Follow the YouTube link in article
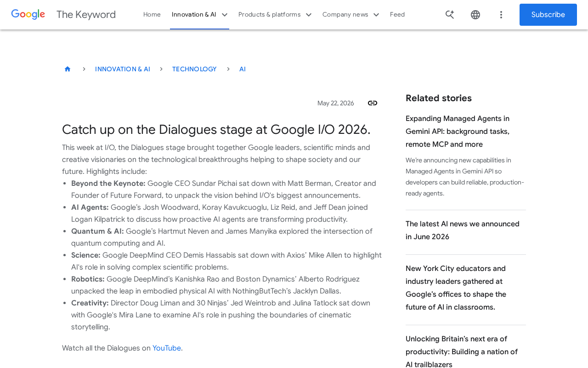 point(167,348)
